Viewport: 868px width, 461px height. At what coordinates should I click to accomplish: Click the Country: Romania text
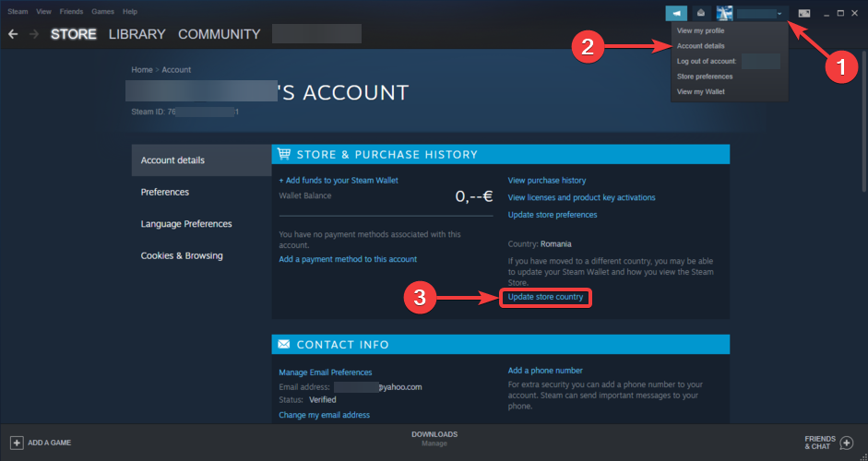(x=540, y=244)
